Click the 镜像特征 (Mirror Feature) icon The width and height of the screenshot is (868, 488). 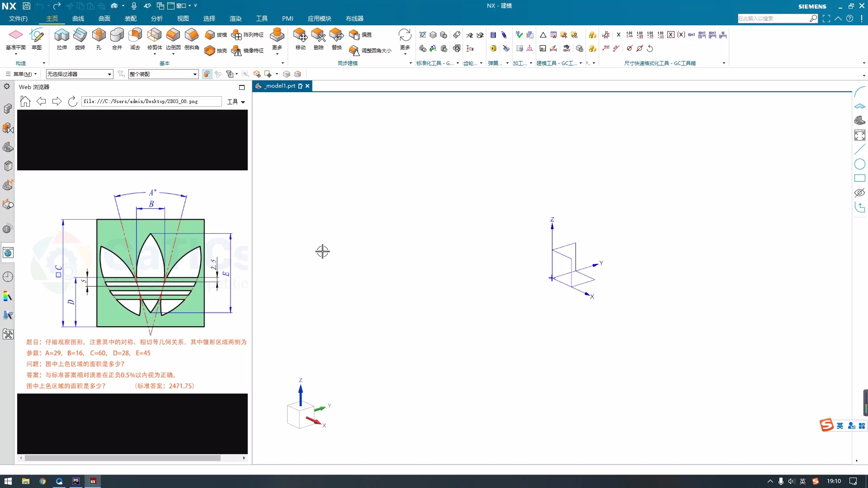click(236, 50)
